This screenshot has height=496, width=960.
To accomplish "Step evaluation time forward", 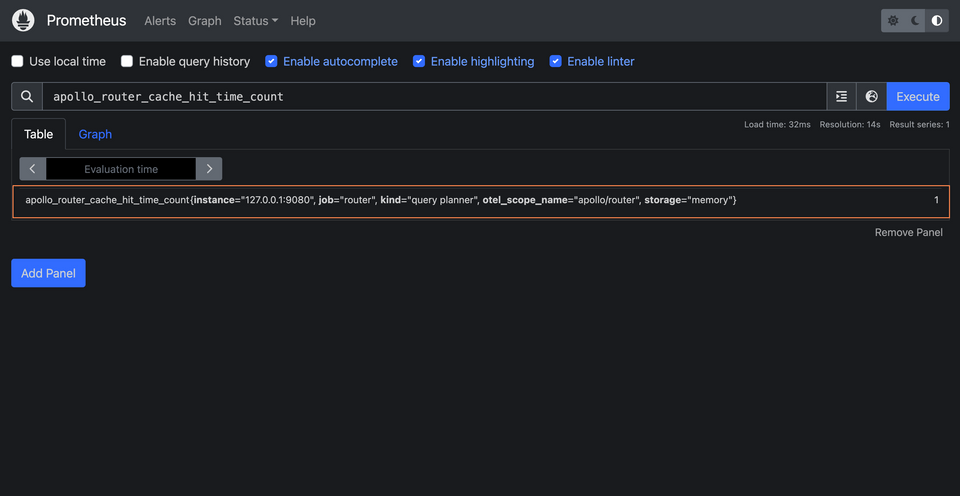I will [209, 169].
